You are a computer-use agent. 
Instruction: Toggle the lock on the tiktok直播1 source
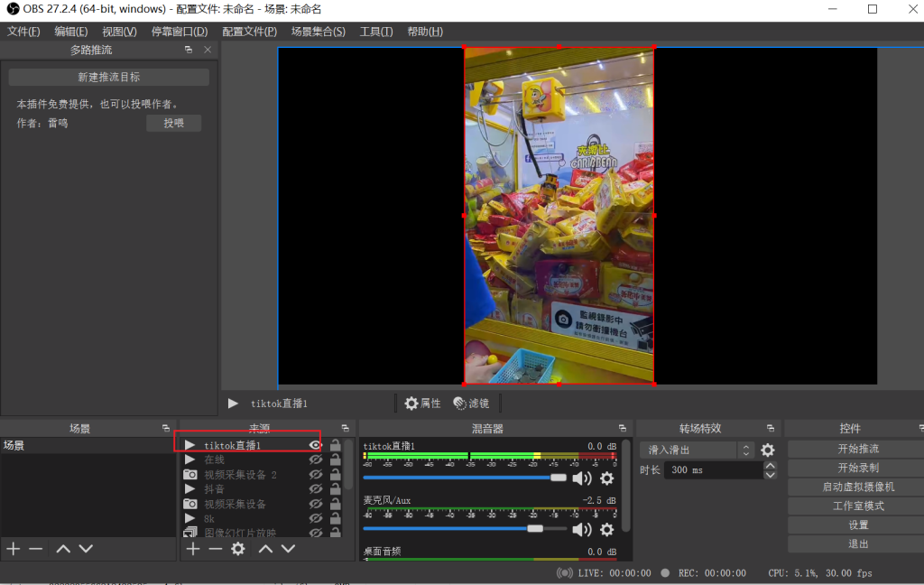(336, 445)
